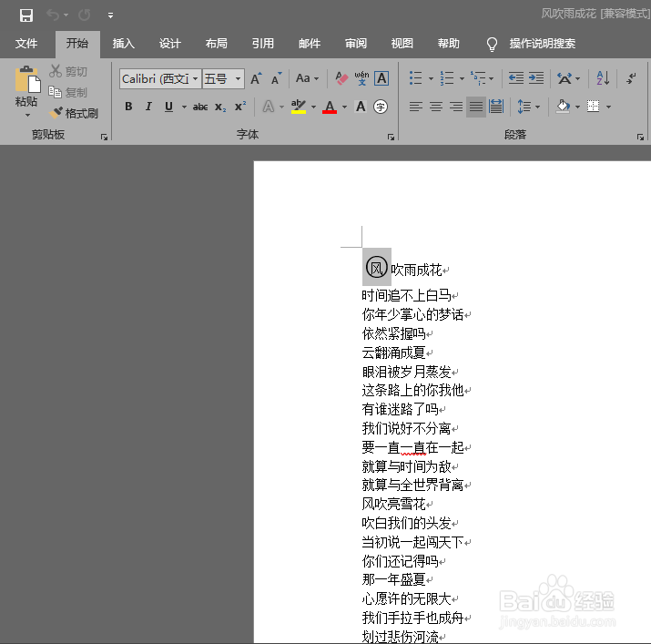This screenshot has width=651, height=644.
Task: Apply the yellow text highlight color
Action: 298,107
